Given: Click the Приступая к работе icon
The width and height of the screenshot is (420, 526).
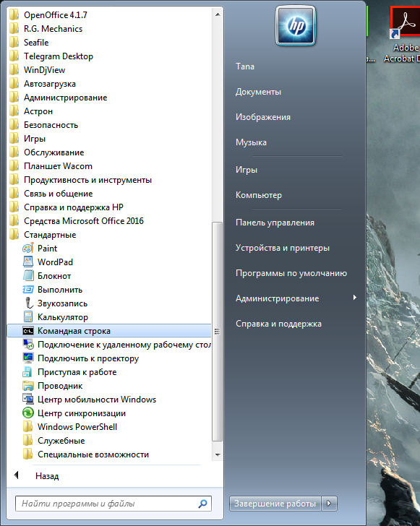Looking at the screenshot, I should pyautogui.click(x=28, y=372).
